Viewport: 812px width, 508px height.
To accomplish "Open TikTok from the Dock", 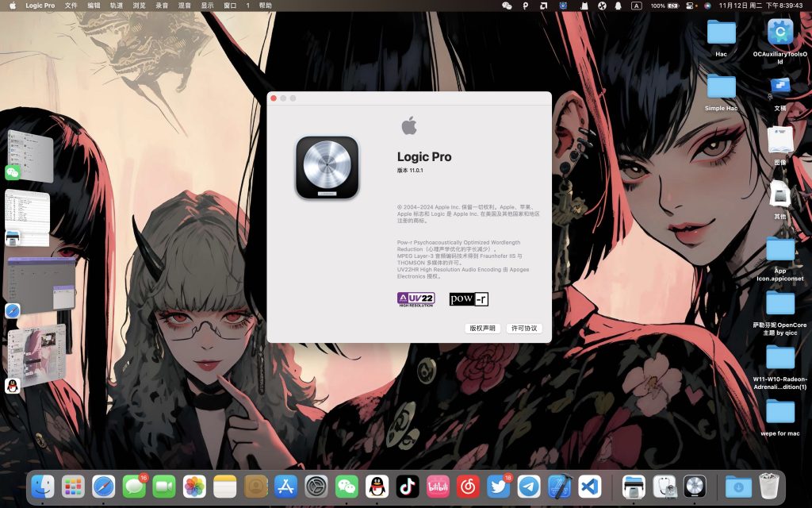I will 408,487.
